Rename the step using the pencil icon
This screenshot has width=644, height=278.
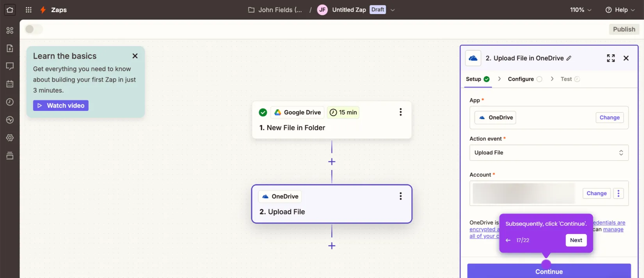569,58
